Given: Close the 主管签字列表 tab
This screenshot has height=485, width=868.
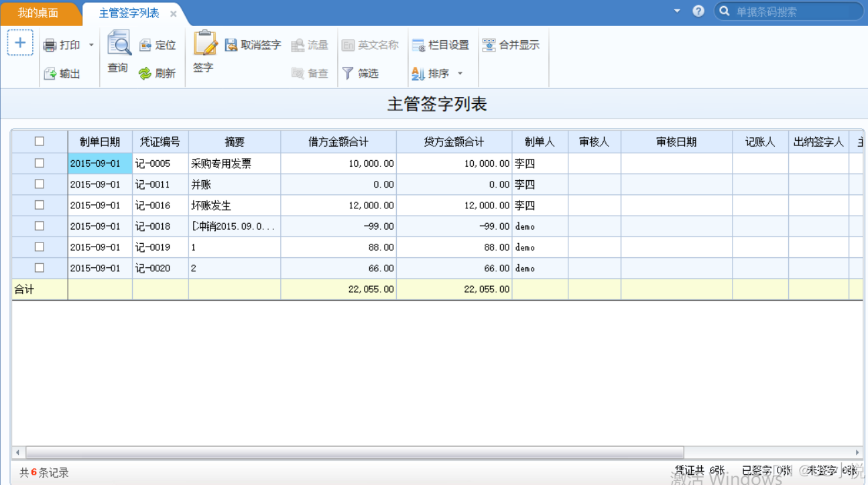Looking at the screenshot, I should pos(173,14).
